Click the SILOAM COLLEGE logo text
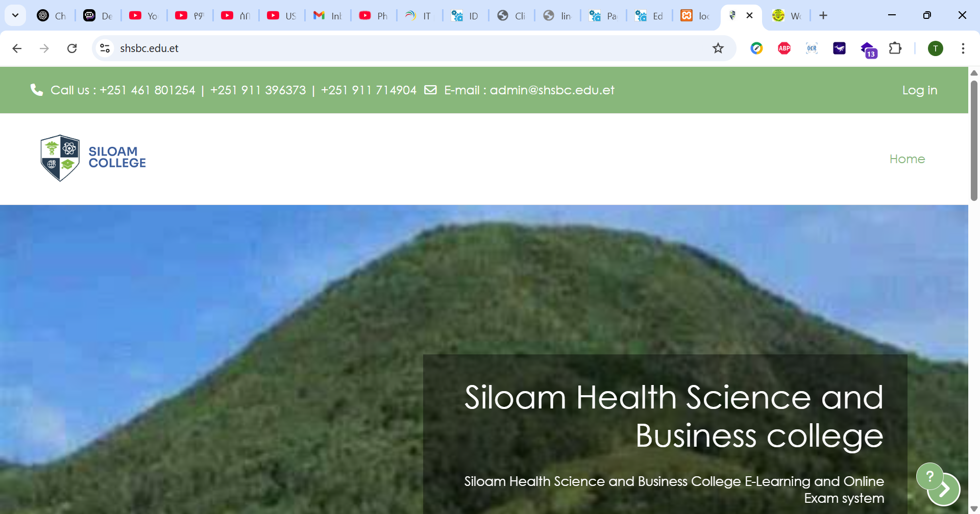The image size is (980, 514). tap(117, 157)
